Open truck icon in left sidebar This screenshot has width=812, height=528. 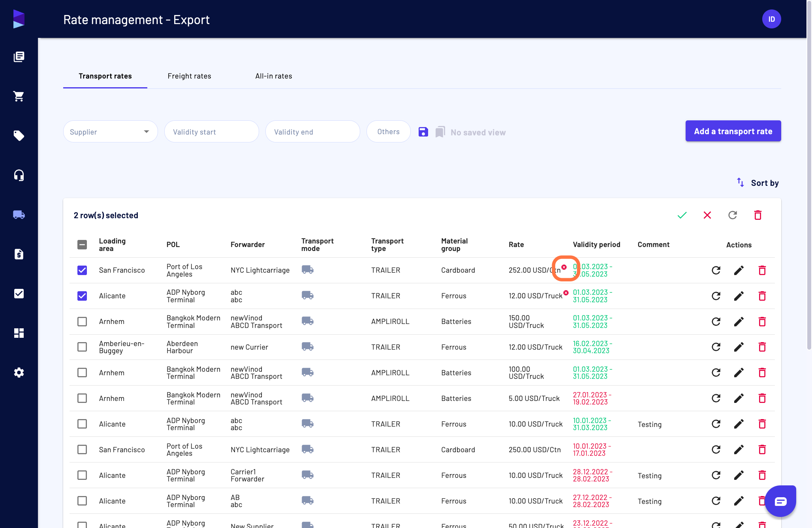[19, 215]
